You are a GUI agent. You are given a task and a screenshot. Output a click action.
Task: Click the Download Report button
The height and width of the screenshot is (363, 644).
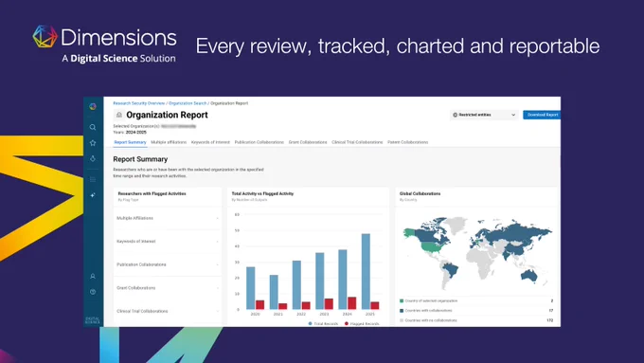[542, 115]
